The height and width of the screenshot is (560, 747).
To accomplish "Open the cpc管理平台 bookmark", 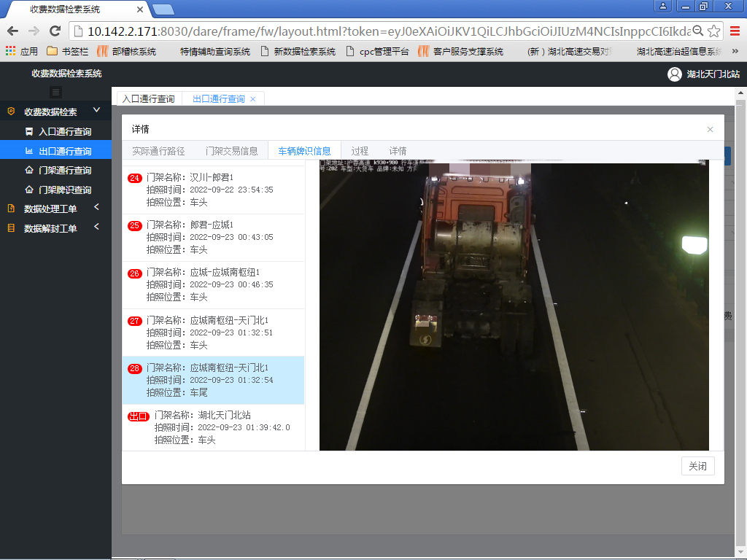I will point(377,52).
